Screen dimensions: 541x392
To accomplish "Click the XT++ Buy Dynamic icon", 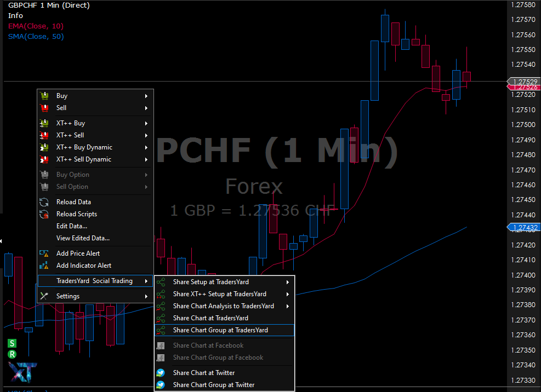I will click(x=44, y=147).
